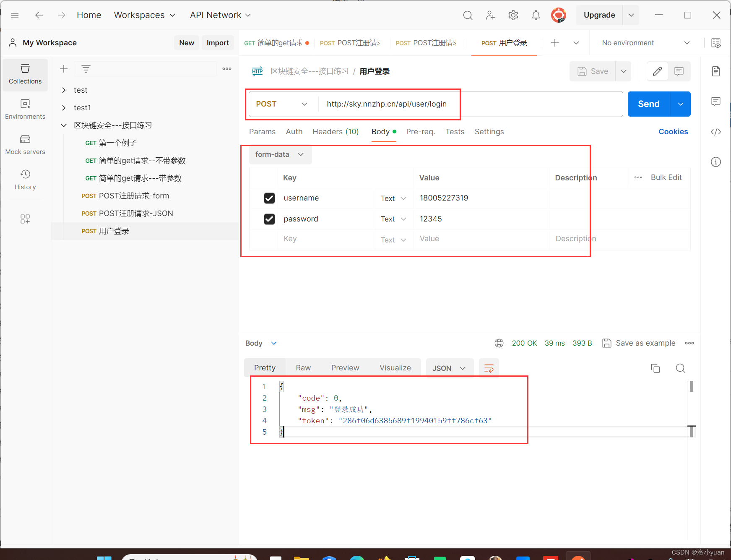The image size is (731, 560).
Task: Open the hamburger menu icon
Action: [15, 15]
